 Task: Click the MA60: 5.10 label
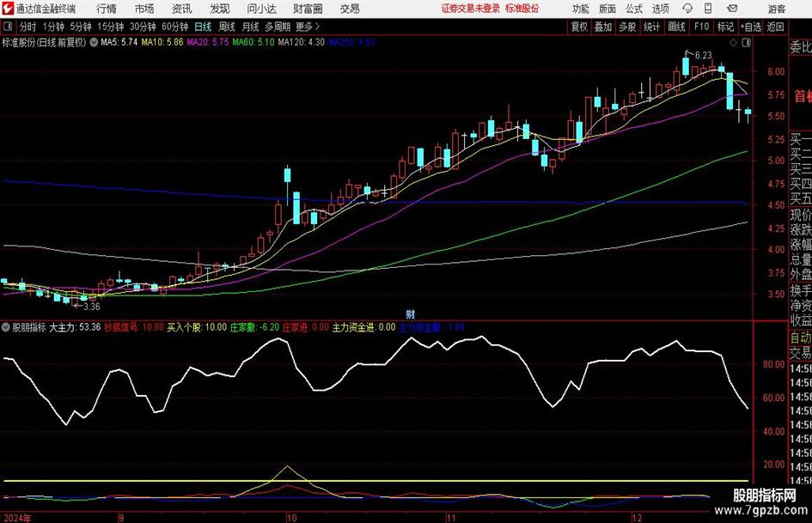point(253,42)
